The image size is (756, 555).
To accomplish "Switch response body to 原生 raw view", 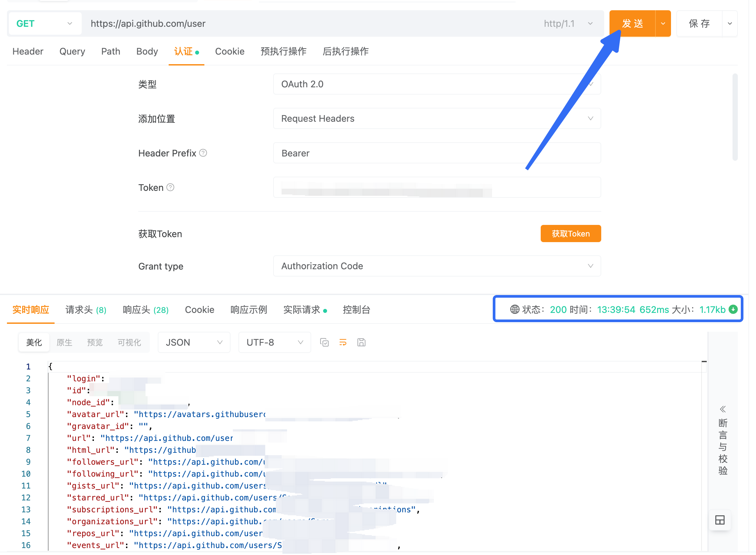I will click(64, 342).
